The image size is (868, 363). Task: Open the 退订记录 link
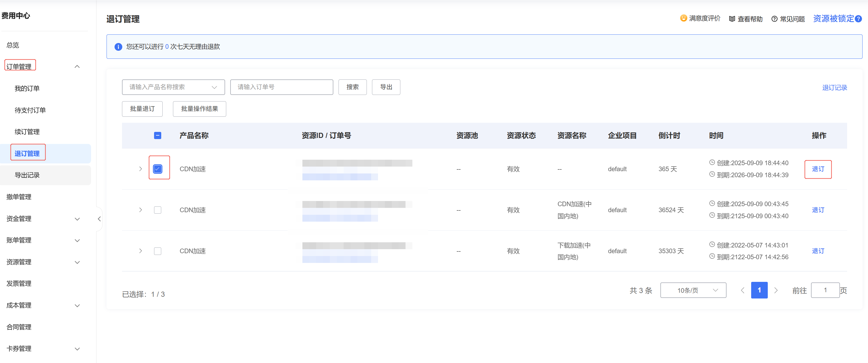(x=834, y=88)
